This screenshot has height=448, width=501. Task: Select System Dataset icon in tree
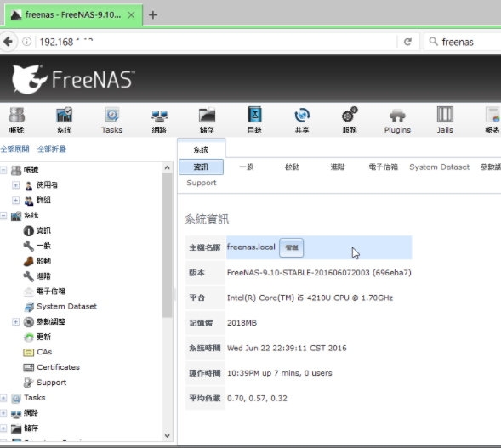pos(28,307)
